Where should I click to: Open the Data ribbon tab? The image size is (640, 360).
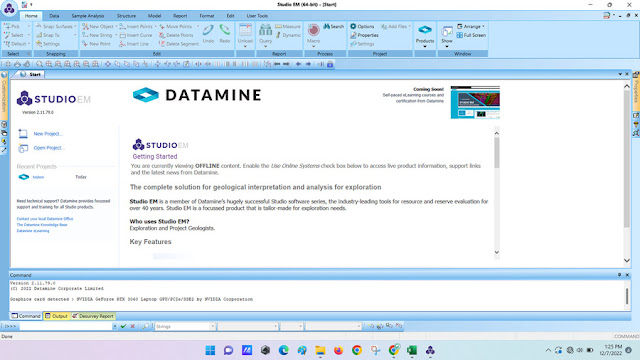point(54,16)
